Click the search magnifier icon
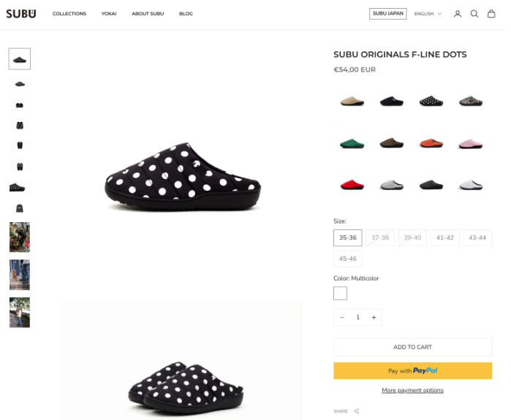This screenshot has width=511, height=420. pyautogui.click(x=474, y=14)
